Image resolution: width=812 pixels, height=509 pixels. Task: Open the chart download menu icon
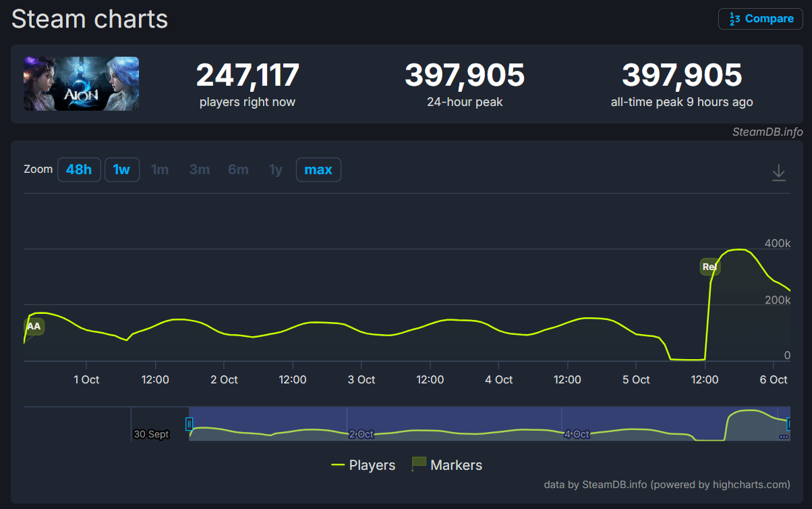[x=778, y=173]
